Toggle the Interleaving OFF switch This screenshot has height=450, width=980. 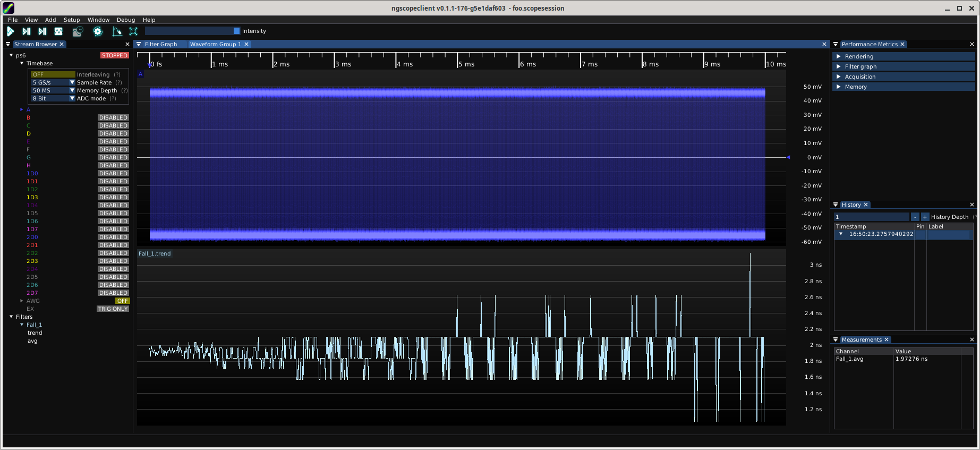[x=53, y=74]
